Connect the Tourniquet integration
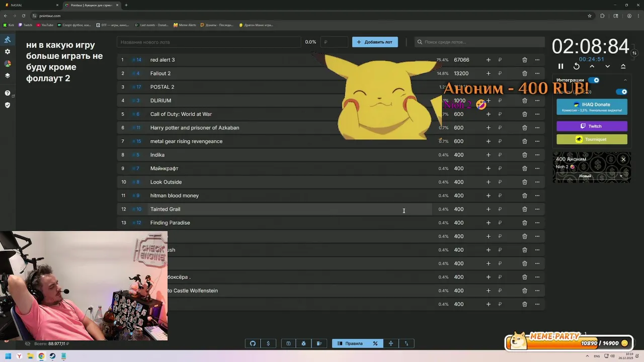This screenshot has width=644, height=362. coord(592,139)
